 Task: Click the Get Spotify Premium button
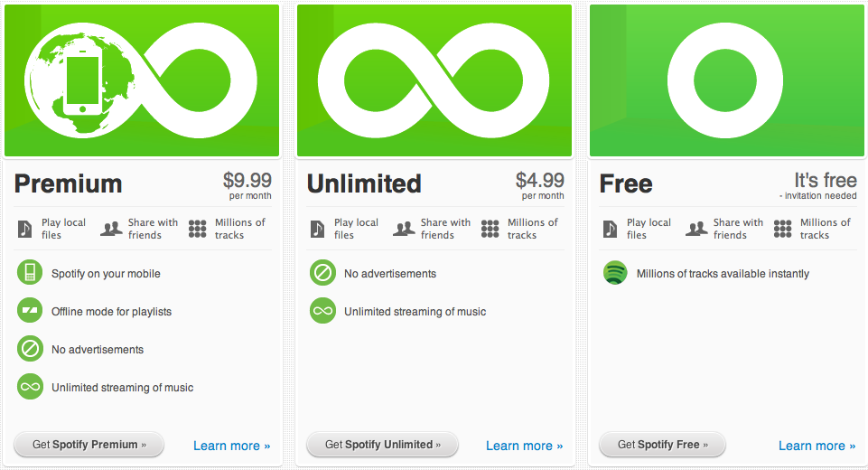click(x=89, y=445)
